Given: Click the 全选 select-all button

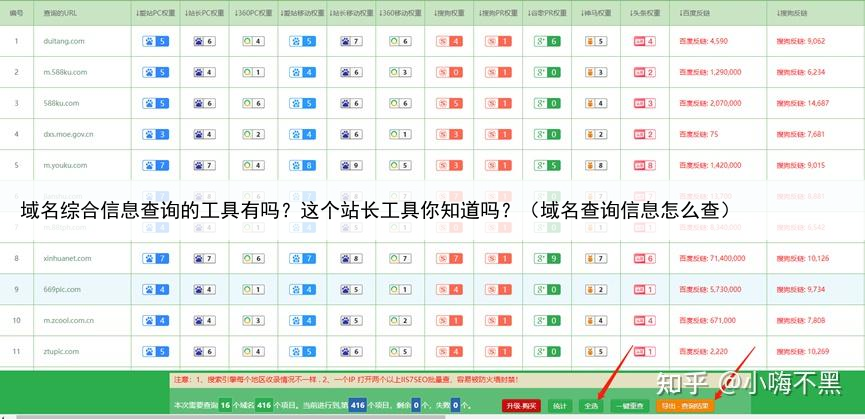Looking at the screenshot, I should coord(591,406).
